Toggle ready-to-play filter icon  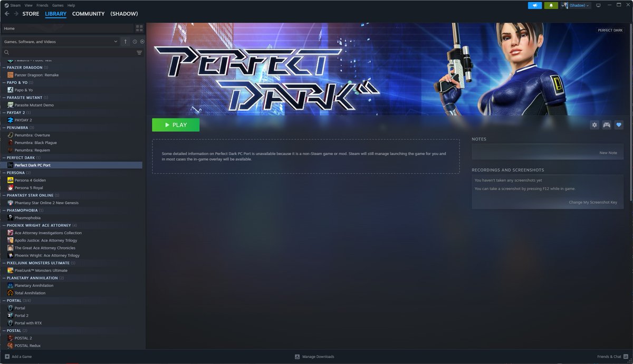(x=142, y=42)
